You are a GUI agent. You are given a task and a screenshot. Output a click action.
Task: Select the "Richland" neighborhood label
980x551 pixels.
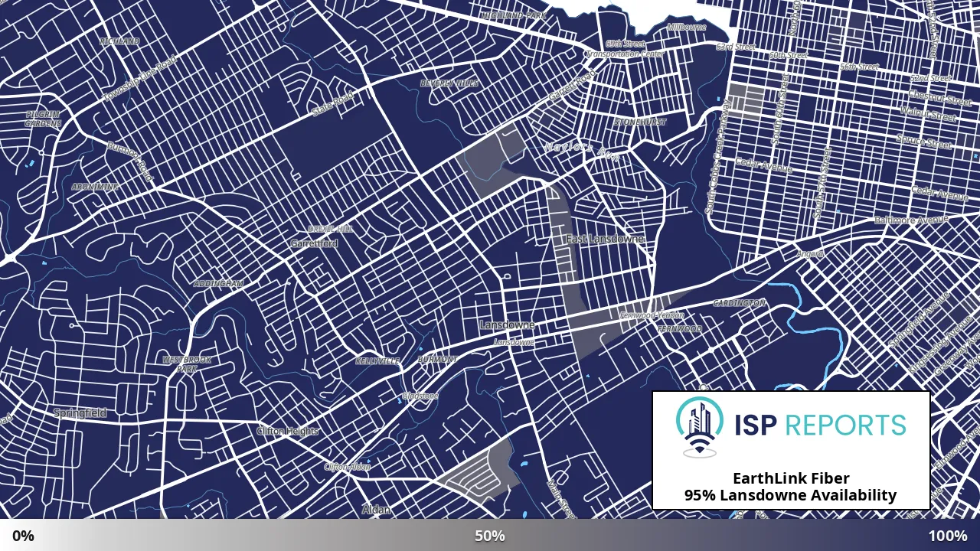[x=119, y=41]
